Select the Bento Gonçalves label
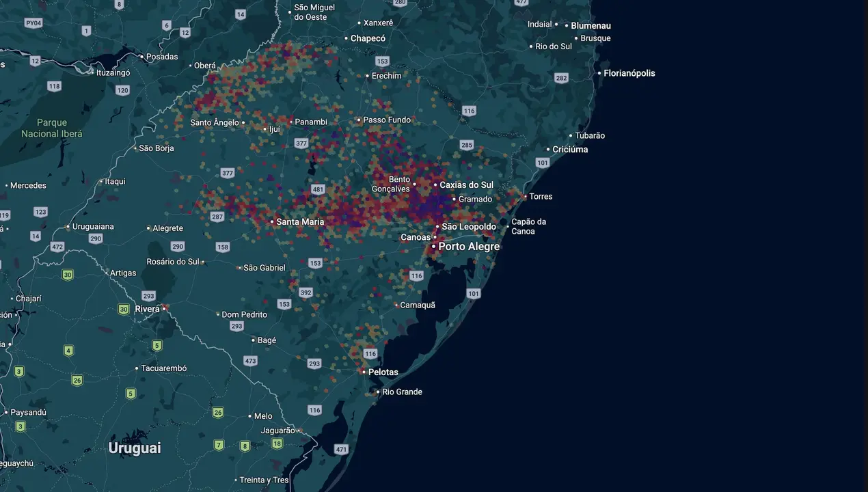This screenshot has width=868, height=492. click(x=391, y=184)
